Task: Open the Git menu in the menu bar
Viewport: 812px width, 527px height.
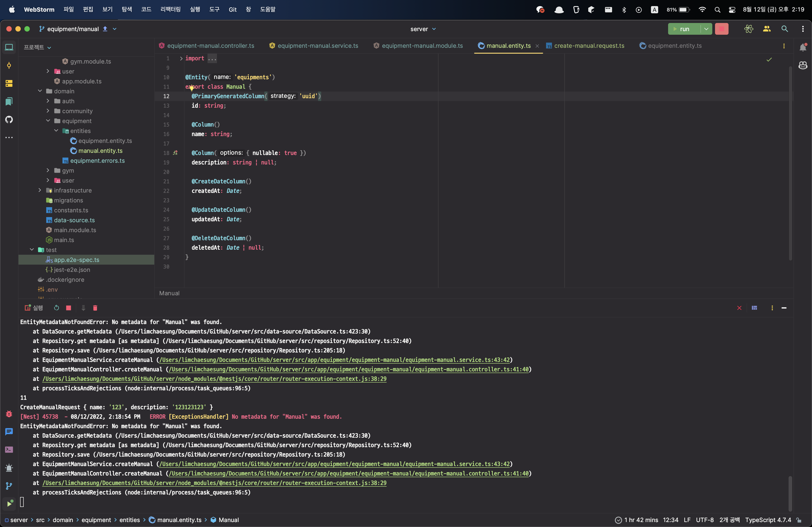Action: tap(232, 9)
